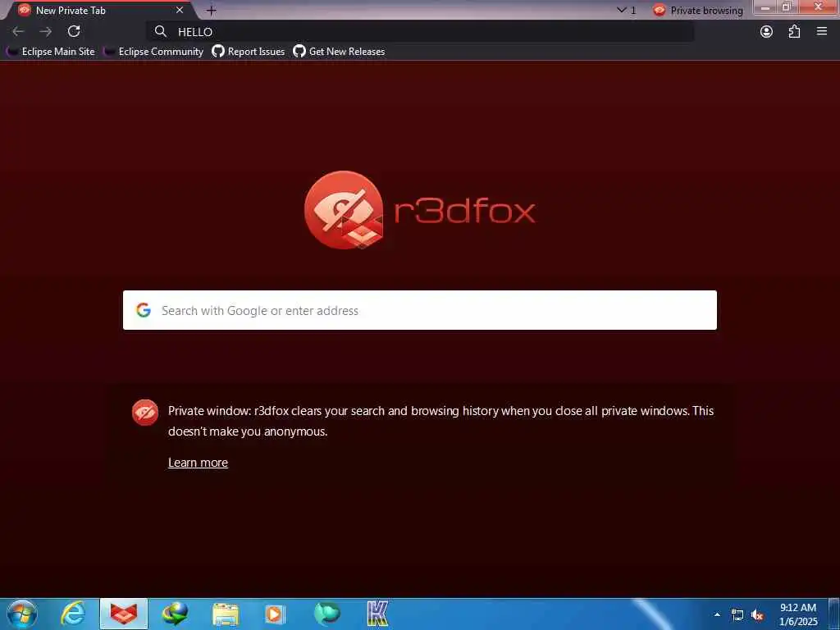
Task: Click the r3dfox taskbar button
Action: (x=124, y=614)
